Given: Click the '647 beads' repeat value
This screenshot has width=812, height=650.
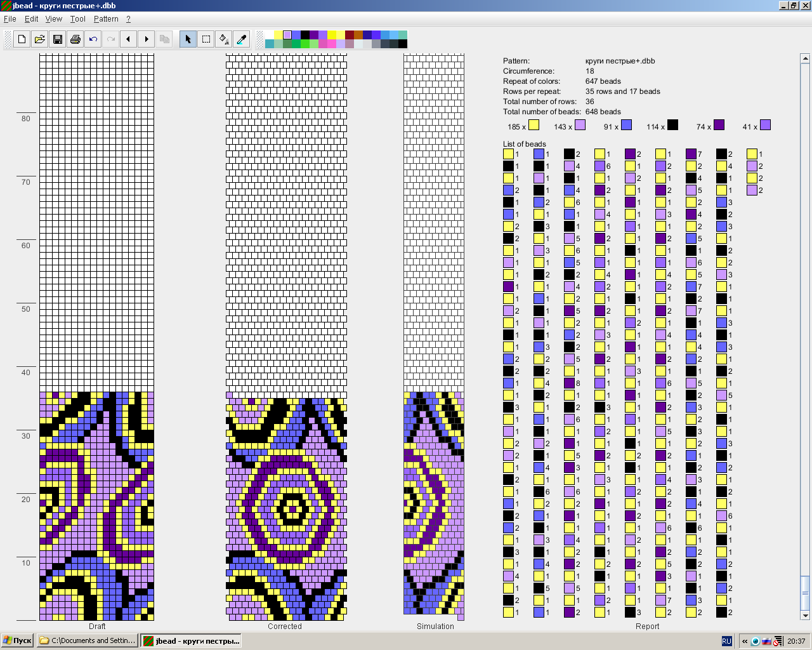Looking at the screenshot, I should (603, 81).
